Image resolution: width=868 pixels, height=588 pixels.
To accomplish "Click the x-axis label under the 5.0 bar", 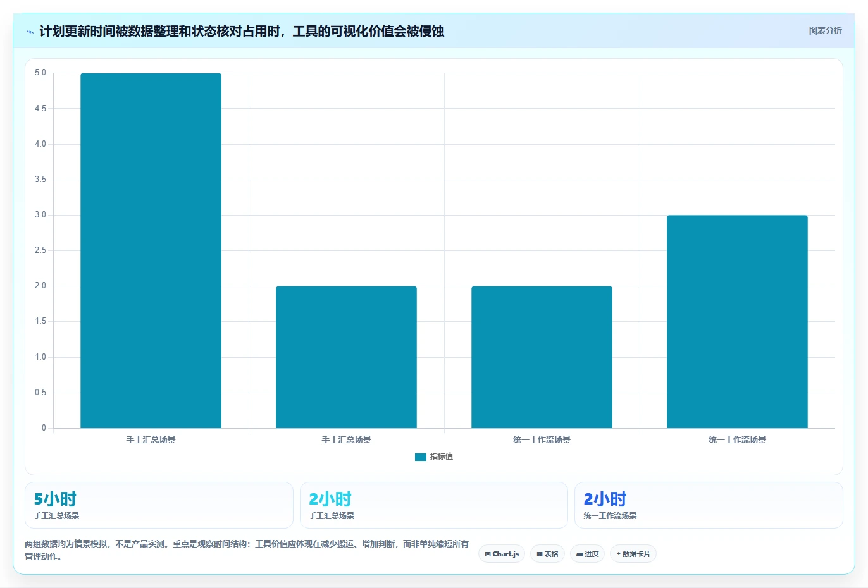I will coord(151,439).
